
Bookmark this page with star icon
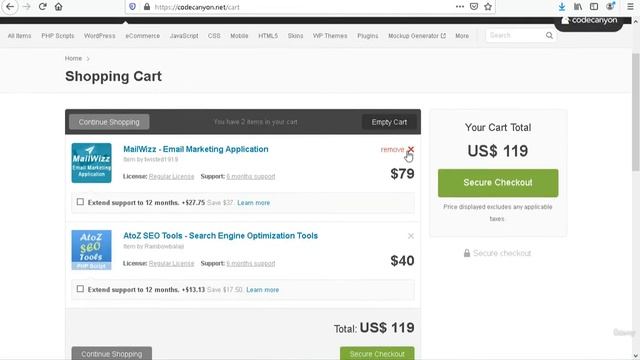coord(488,7)
